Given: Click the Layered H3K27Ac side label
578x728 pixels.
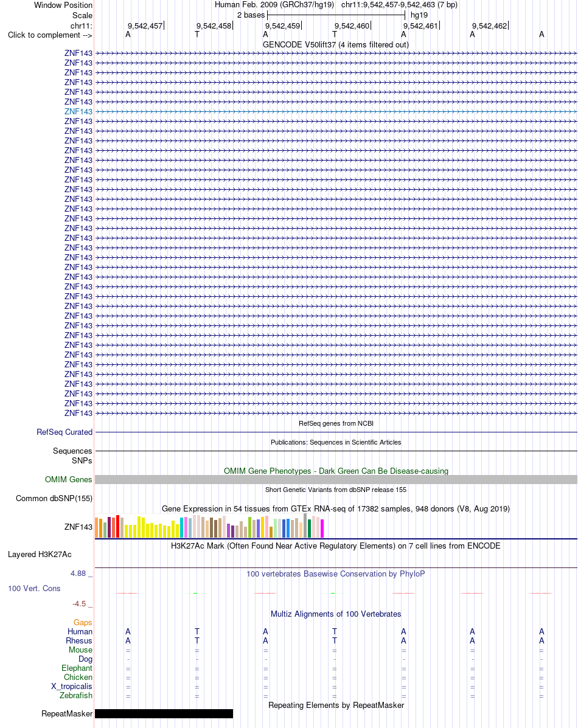Looking at the screenshot, I should point(40,554).
